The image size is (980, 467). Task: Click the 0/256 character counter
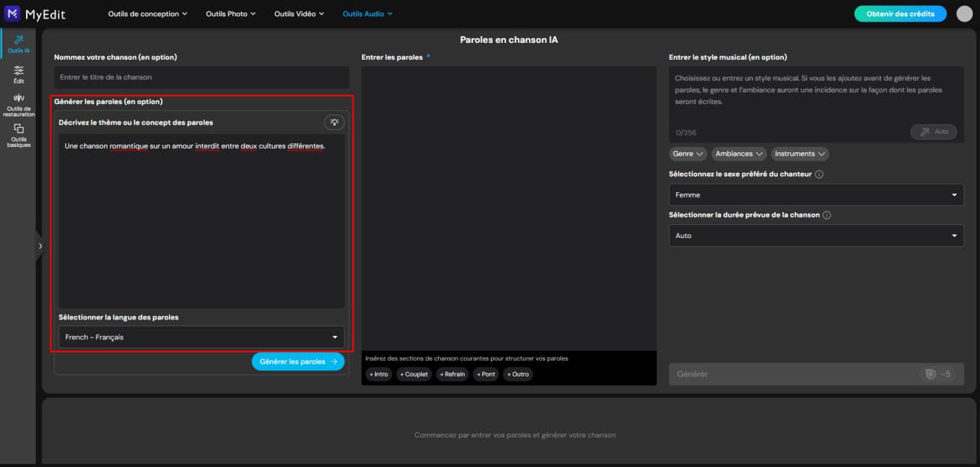(685, 132)
